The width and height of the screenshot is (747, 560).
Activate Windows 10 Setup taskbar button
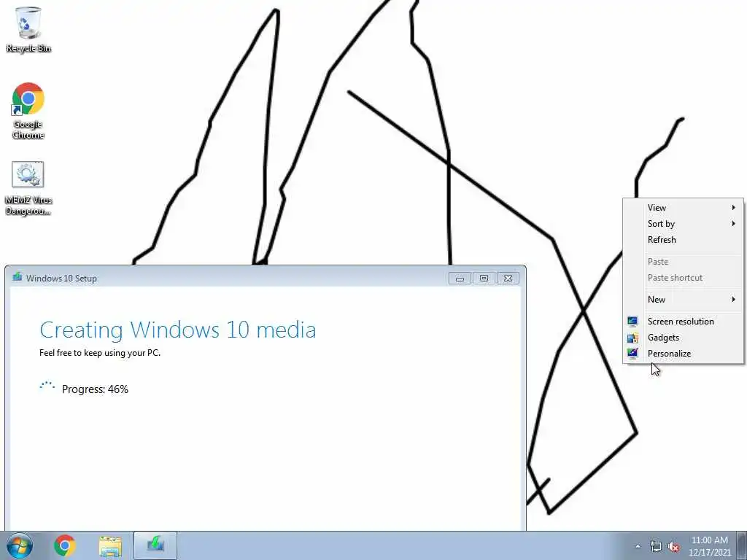click(x=155, y=545)
